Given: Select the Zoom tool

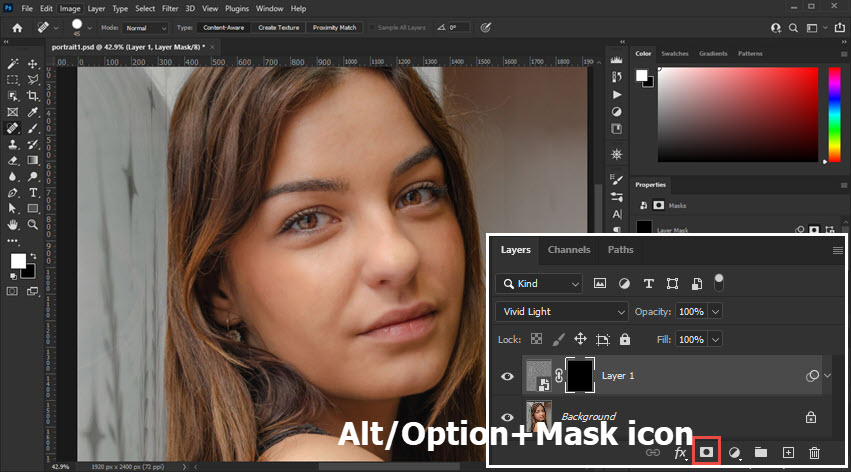Looking at the screenshot, I should tap(33, 225).
